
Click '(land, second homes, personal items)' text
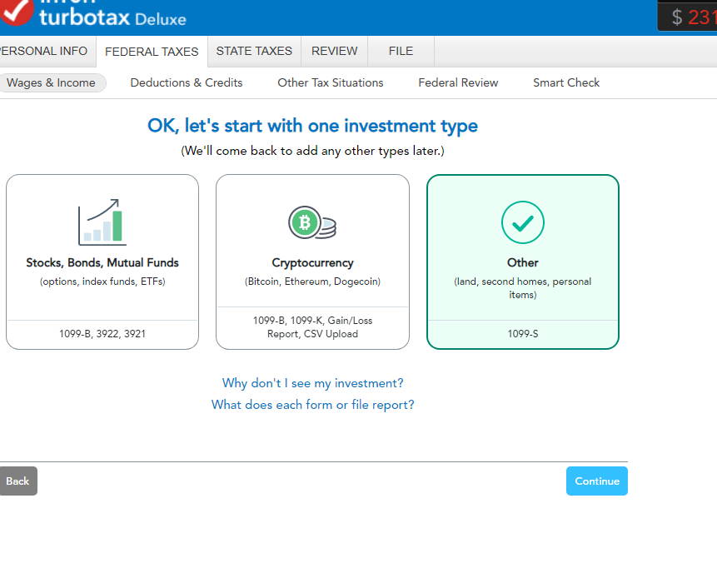[x=523, y=288]
